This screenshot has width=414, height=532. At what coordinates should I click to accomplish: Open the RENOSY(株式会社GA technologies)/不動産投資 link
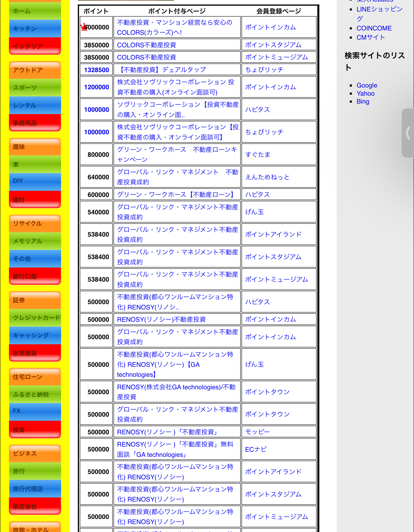click(x=176, y=392)
